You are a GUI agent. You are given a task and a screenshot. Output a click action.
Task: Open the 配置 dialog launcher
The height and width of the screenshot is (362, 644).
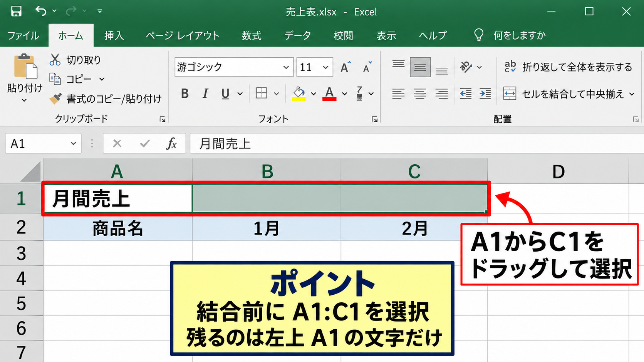[636, 120]
